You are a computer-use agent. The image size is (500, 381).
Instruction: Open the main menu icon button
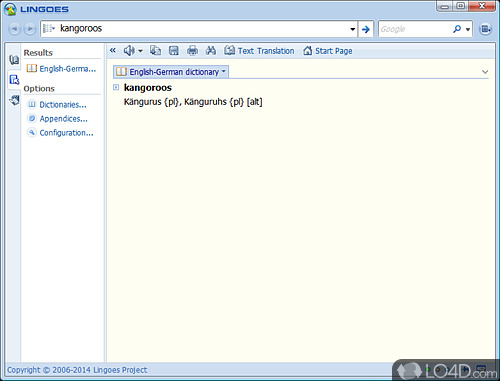(485, 29)
